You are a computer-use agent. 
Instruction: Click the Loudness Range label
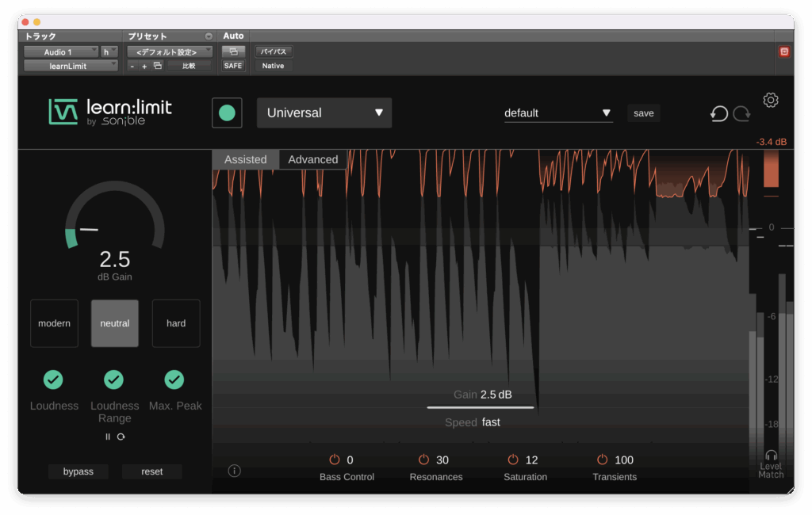click(x=114, y=412)
